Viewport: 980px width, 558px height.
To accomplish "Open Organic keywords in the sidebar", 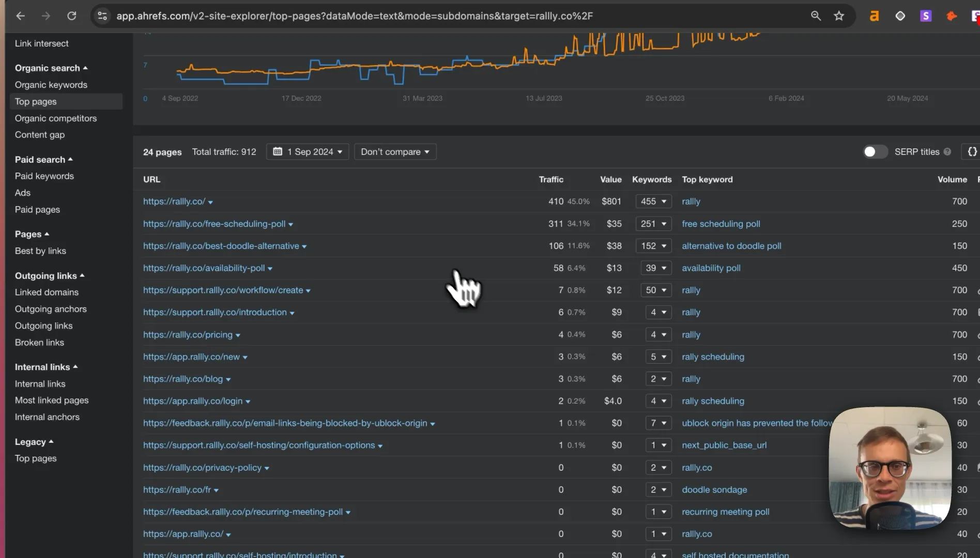I will [51, 85].
